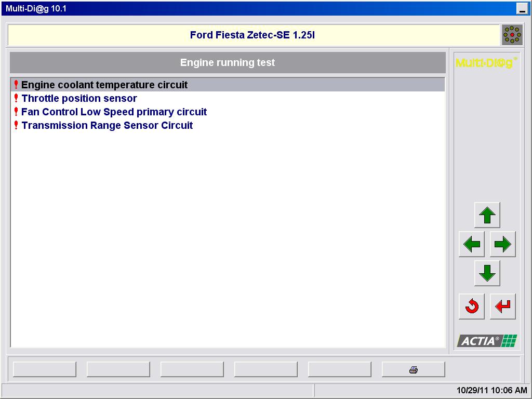532x399 pixels.
Task: Click the fifth blank bottom function button
Action: click(340, 369)
